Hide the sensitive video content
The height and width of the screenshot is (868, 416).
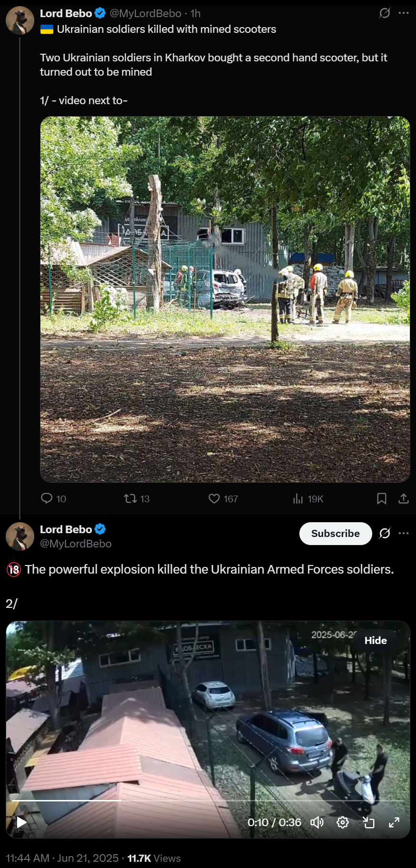(376, 640)
